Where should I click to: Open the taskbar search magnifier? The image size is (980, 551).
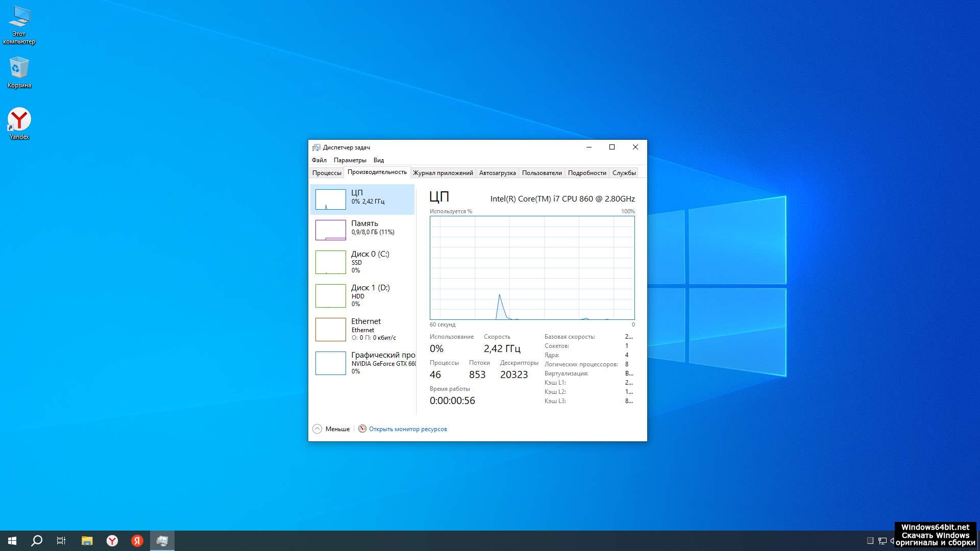pos(37,541)
